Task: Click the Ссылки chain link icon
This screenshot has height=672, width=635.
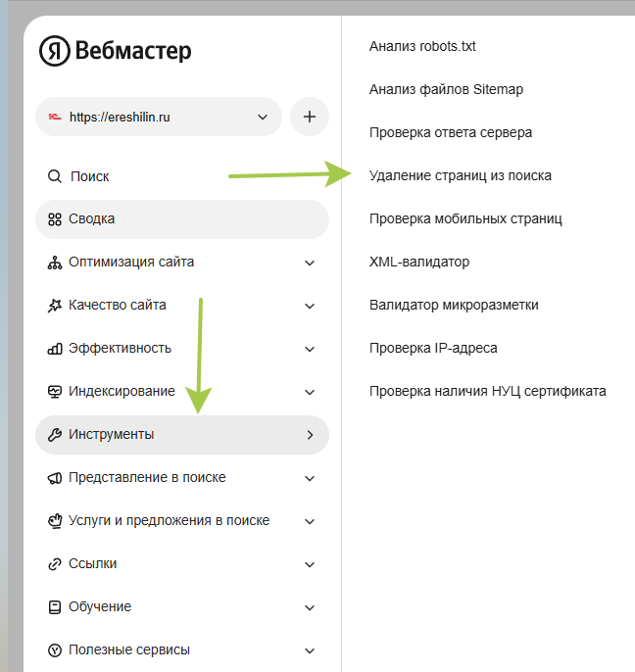Action: pos(55,564)
